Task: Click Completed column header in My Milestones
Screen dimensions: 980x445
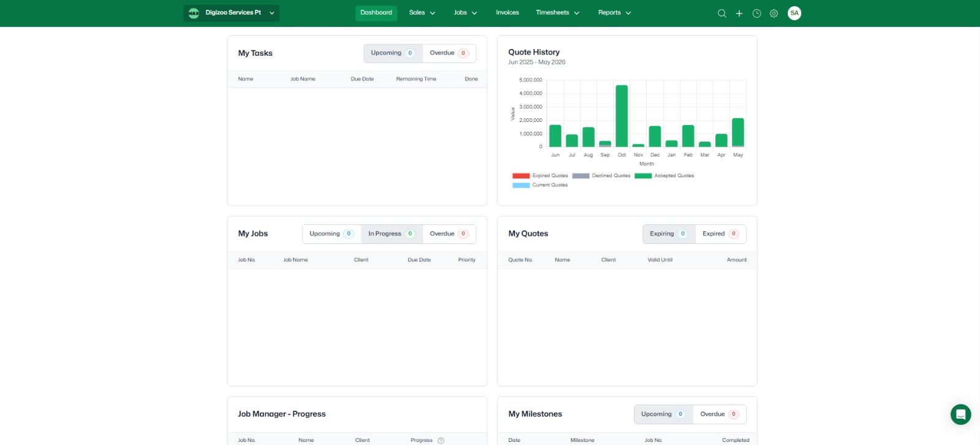Action: (736, 440)
